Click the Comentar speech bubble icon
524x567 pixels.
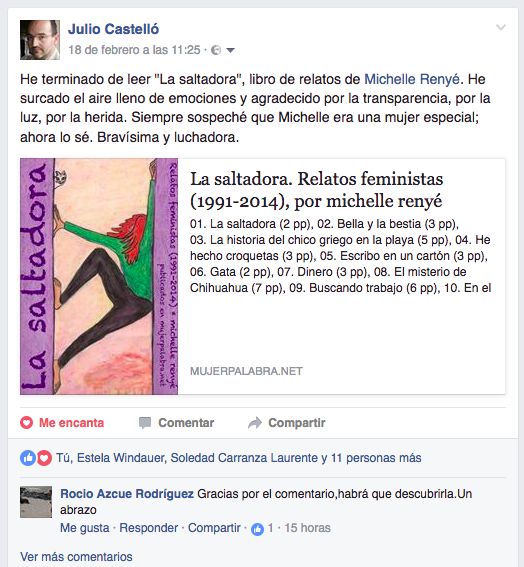(x=145, y=423)
